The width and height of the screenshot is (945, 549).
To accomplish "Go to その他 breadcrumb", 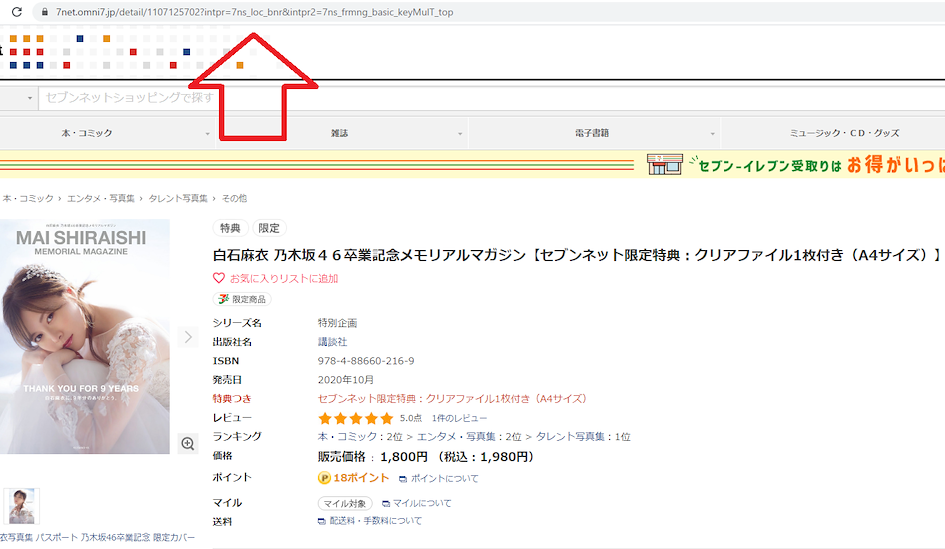I will click(234, 198).
